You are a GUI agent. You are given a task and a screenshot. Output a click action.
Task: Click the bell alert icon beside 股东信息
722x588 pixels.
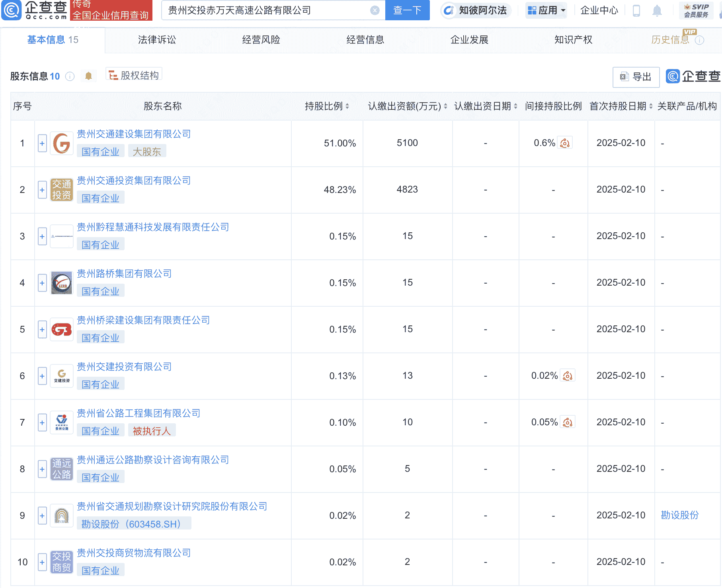coord(88,76)
